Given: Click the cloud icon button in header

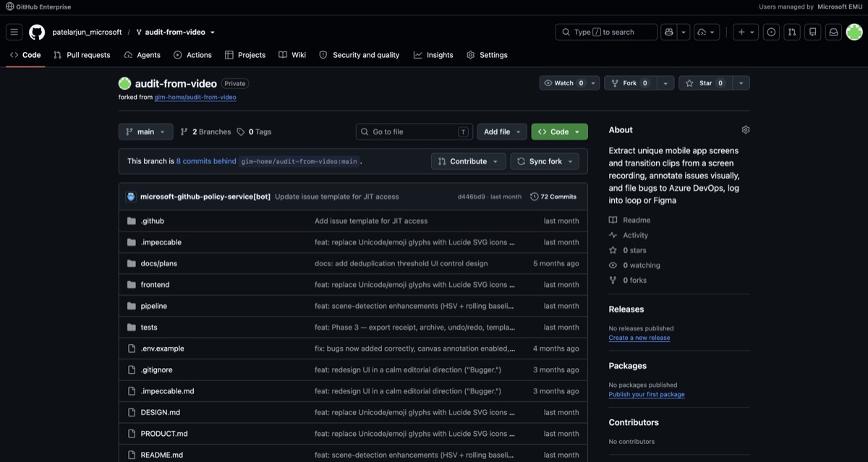Looking at the screenshot, I should point(706,32).
